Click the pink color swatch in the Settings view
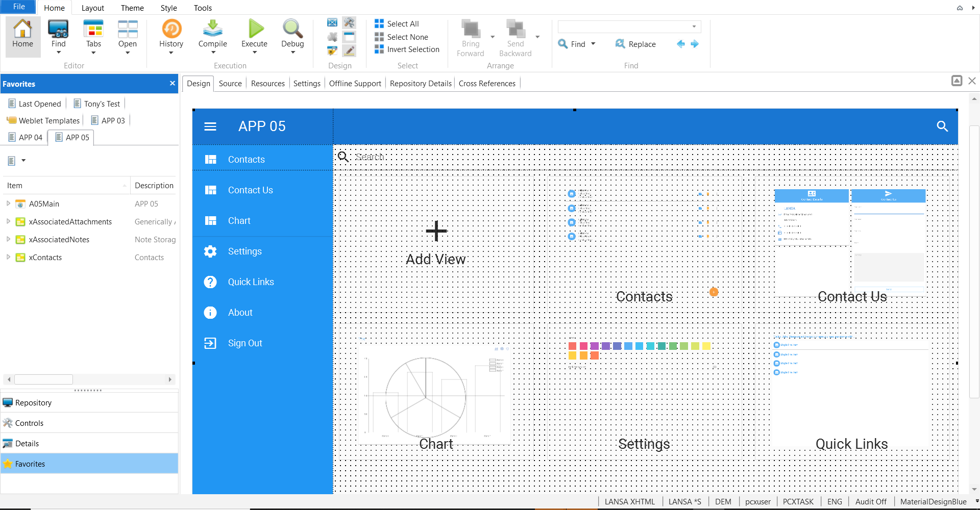This screenshot has height=510, width=980. click(x=583, y=346)
